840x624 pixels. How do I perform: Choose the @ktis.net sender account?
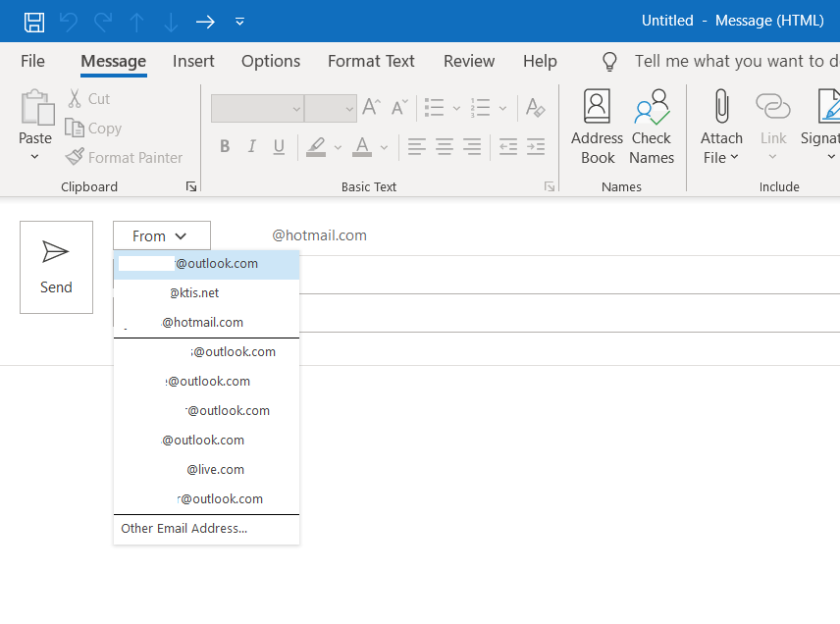coord(206,293)
